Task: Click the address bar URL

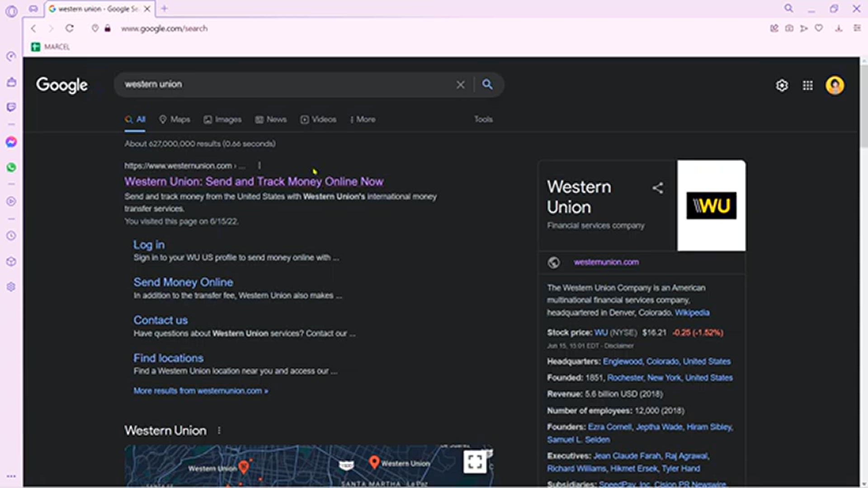Action: [x=164, y=28]
